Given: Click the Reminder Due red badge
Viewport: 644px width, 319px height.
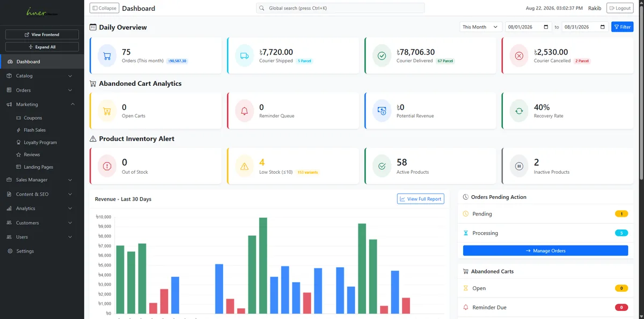Looking at the screenshot, I should point(621,308).
